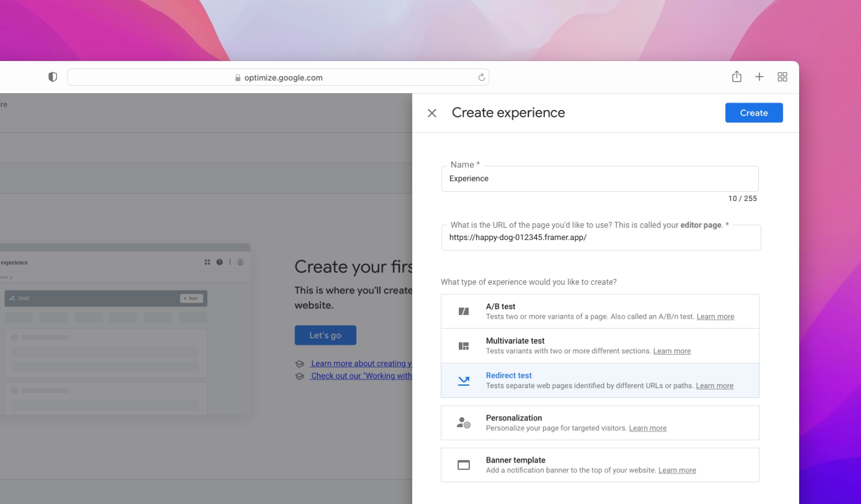Click the Personalization person icon
This screenshot has width=861, height=504.
coord(463,423)
